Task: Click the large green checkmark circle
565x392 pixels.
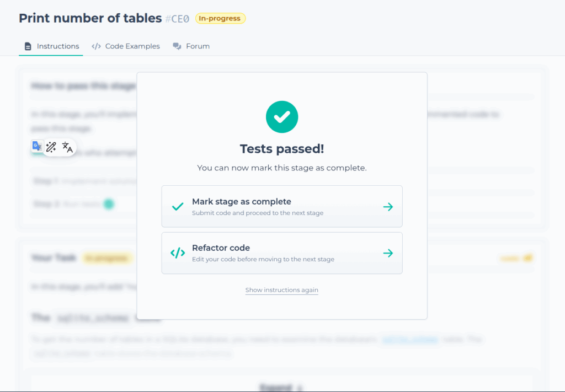Action: click(282, 117)
